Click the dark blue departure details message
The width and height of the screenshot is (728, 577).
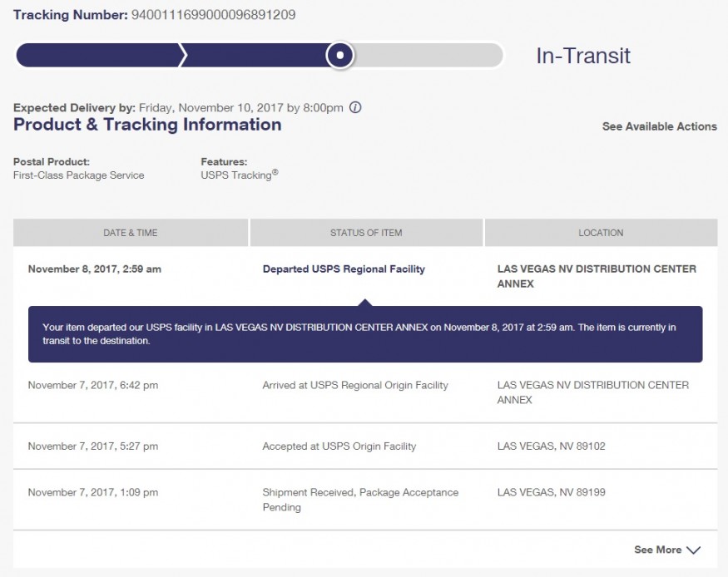365,334
